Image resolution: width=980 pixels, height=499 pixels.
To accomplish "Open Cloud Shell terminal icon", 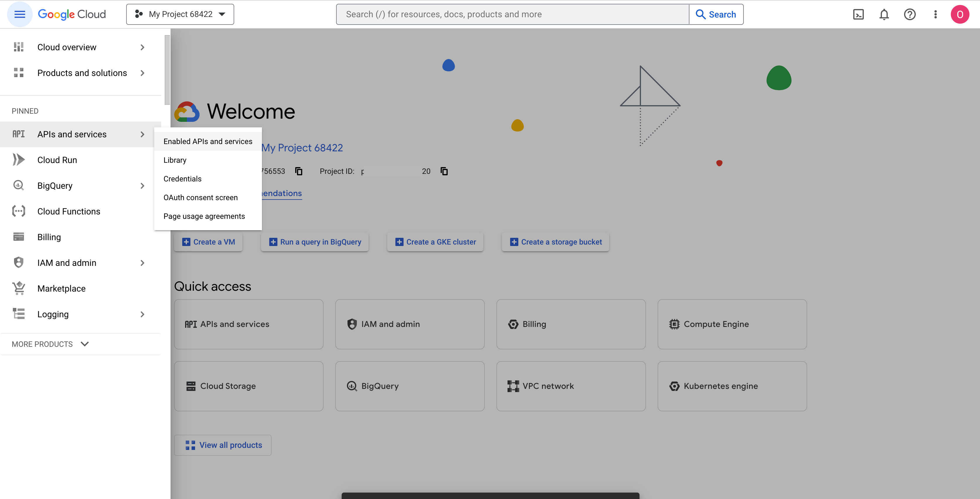I will point(858,15).
